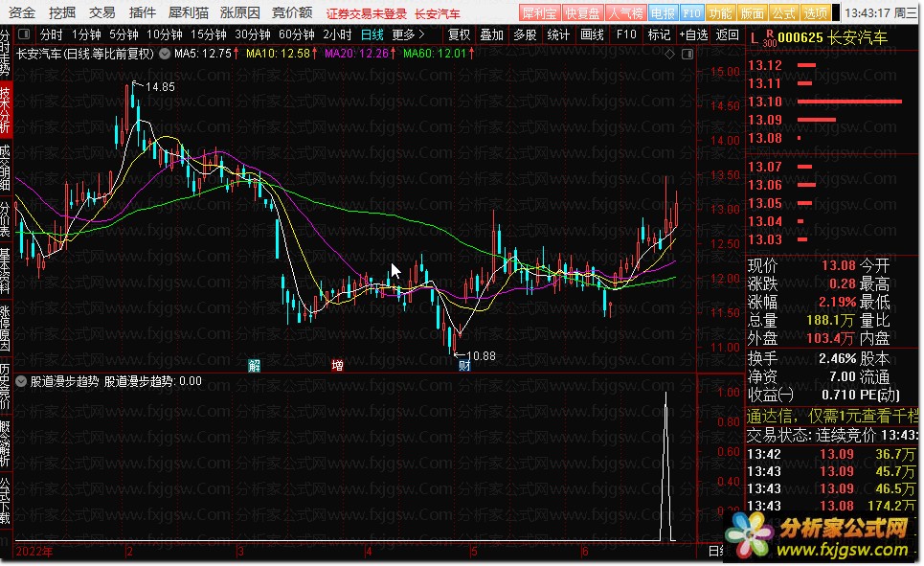The height and width of the screenshot is (566, 924).
Task: Click the 画线 draw line button
Action: point(592,34)
